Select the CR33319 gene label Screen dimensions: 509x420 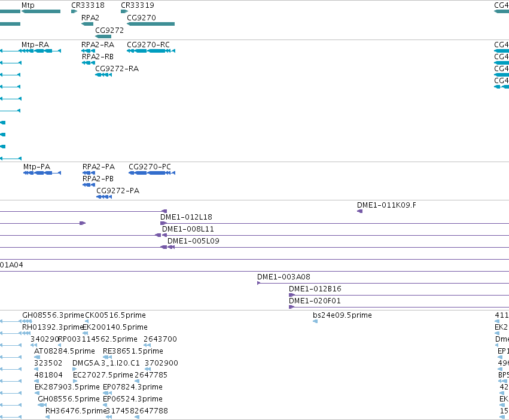pyautogui.click(x=138, y=5)
